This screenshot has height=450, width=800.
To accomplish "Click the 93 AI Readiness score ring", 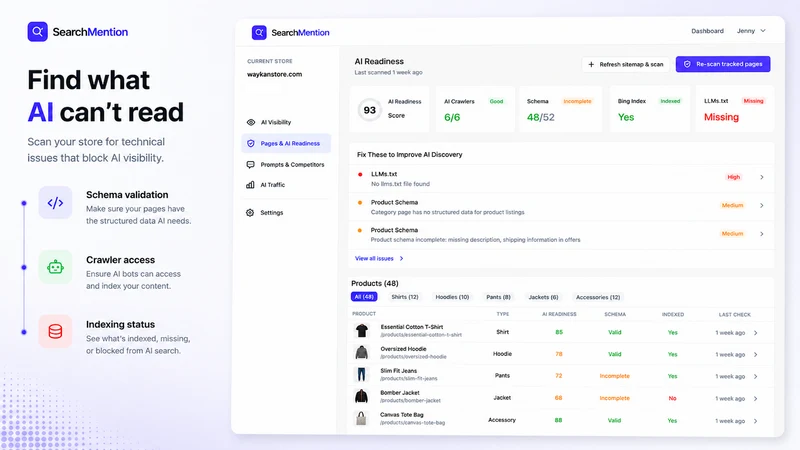I will click(369, 110).
